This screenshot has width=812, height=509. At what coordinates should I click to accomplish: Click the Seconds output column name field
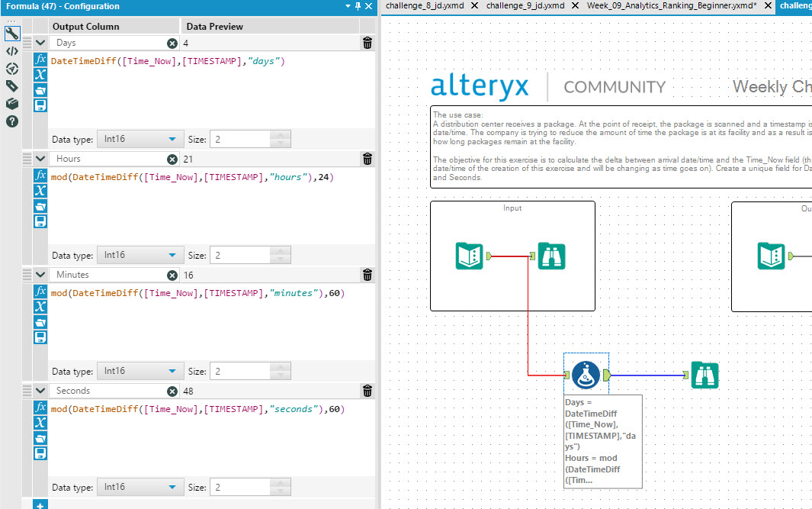pyautogui.click(x=107, y=390)
